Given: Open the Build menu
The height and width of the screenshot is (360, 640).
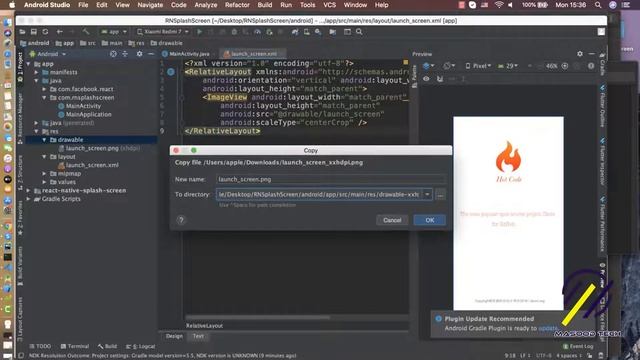Looking at the screenshot, I should 265,5.
